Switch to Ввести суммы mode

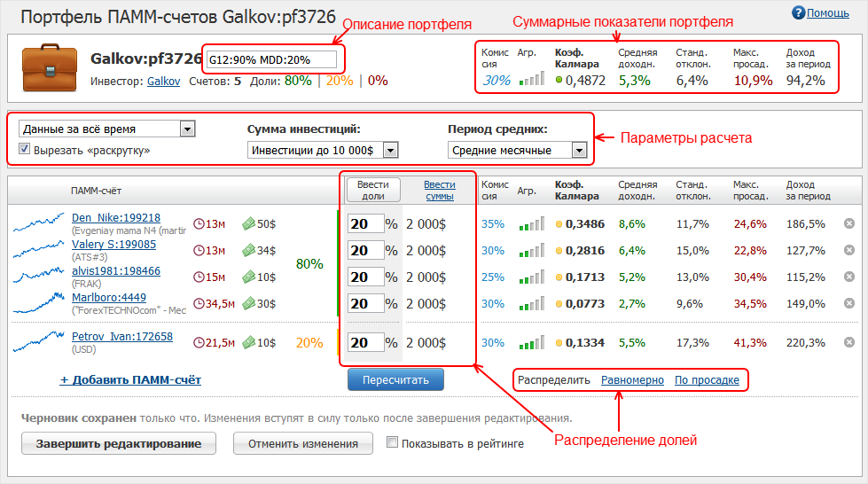pyautogui.click(x=440, y=190)
